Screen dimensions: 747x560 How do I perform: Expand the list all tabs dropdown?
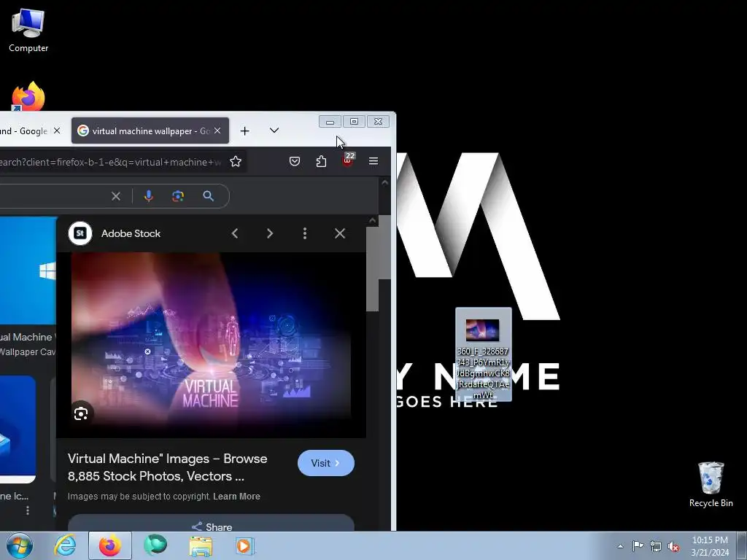(x=274, y=131)
